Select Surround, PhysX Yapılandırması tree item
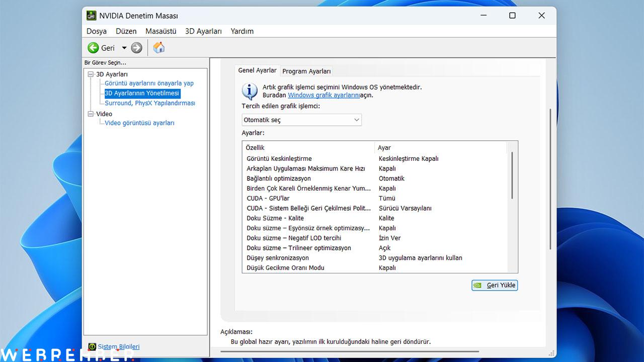The height and width of the screenshot is (362, 644). (x=150, y=103)
